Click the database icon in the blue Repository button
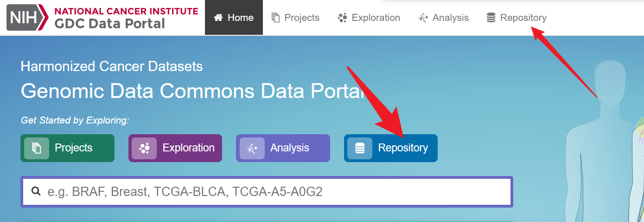 (360, 148)
